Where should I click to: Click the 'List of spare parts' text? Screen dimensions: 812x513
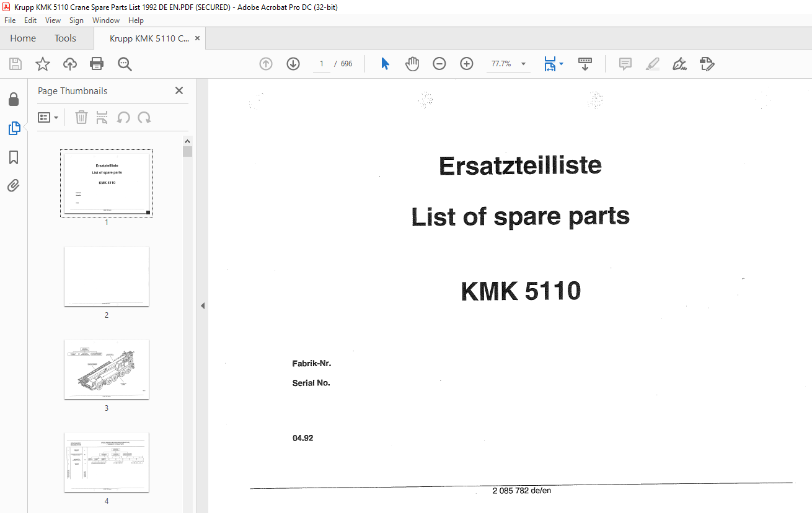[x=521, y=217]
